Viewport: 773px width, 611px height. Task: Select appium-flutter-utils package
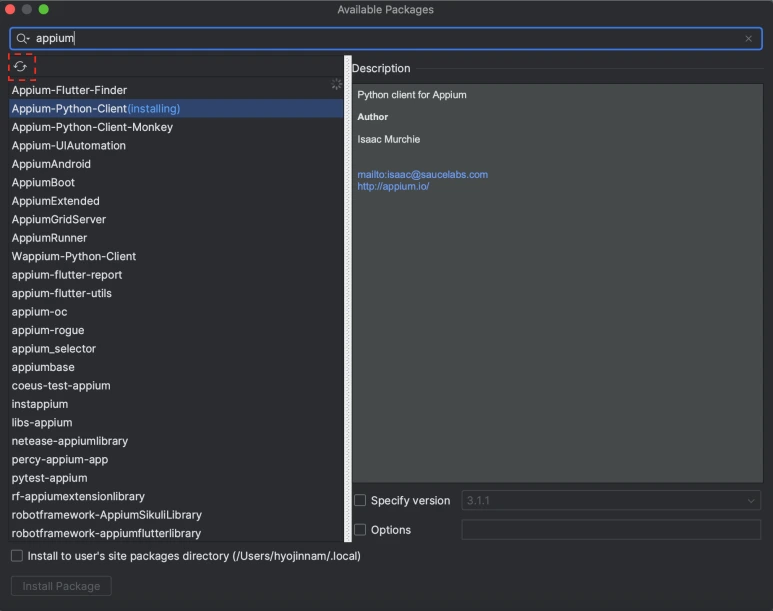[x=176, y=293]
